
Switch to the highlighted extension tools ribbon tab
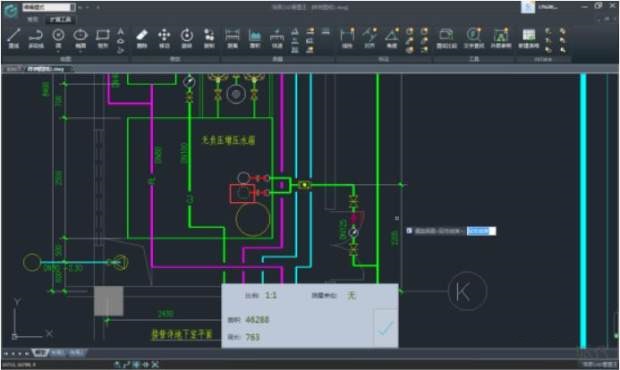click(x=60, y=19)
